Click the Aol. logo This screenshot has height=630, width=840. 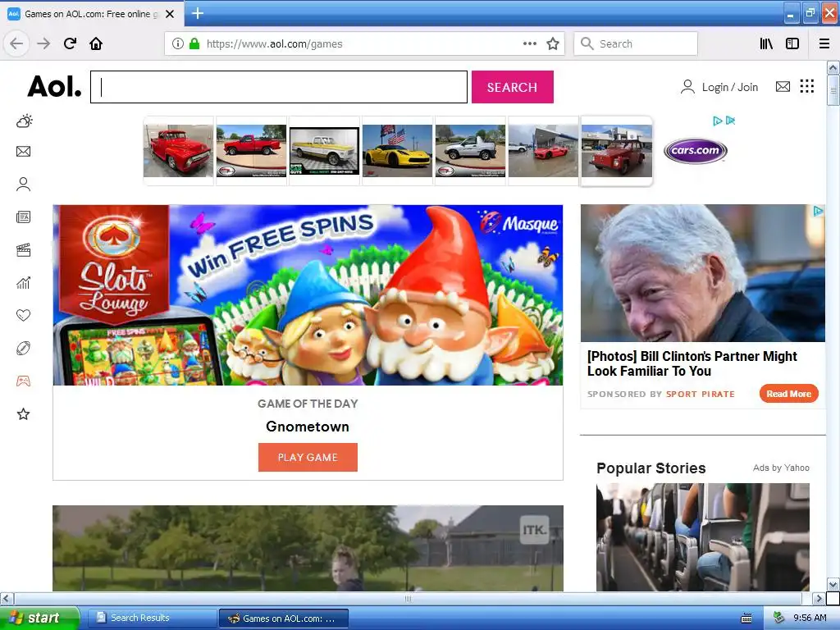(55, 86)
